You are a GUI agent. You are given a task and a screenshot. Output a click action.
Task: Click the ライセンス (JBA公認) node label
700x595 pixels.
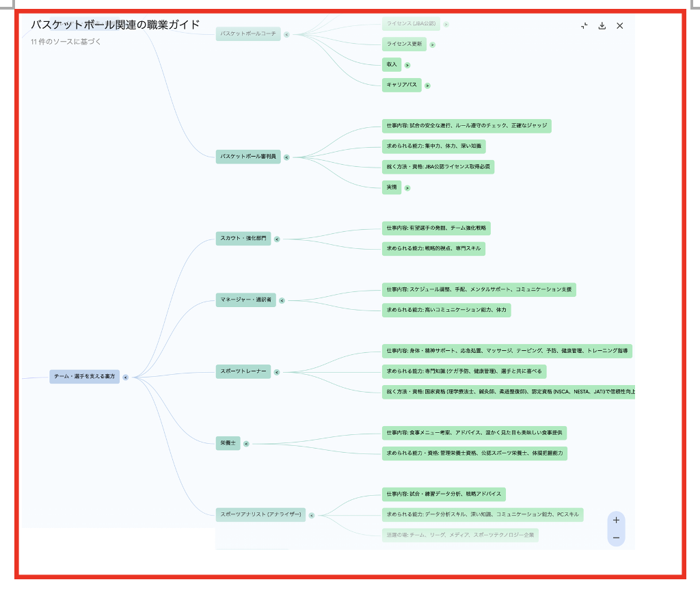coord(411,24)
